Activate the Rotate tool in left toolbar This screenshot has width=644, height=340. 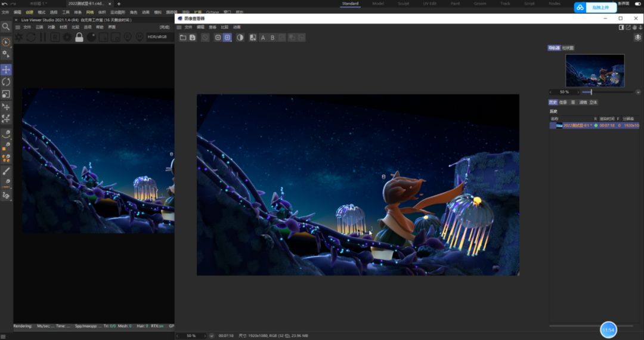pos(6,82)
